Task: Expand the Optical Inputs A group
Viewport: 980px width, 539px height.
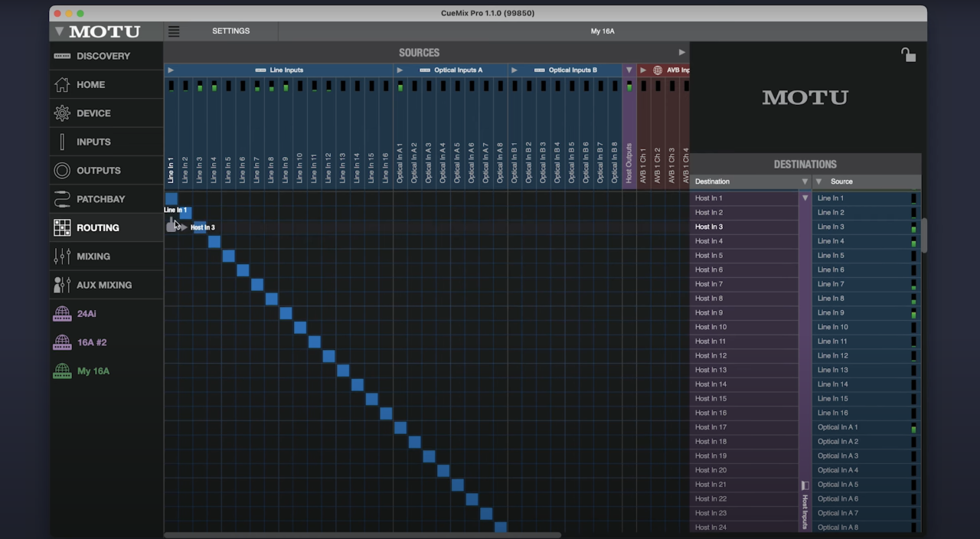Action: coord(400,70)
